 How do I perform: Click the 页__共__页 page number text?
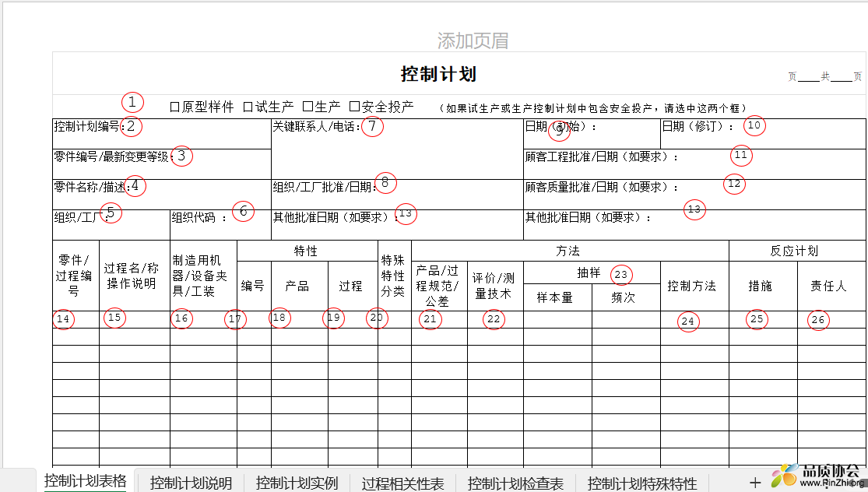[x=825, y=76]
